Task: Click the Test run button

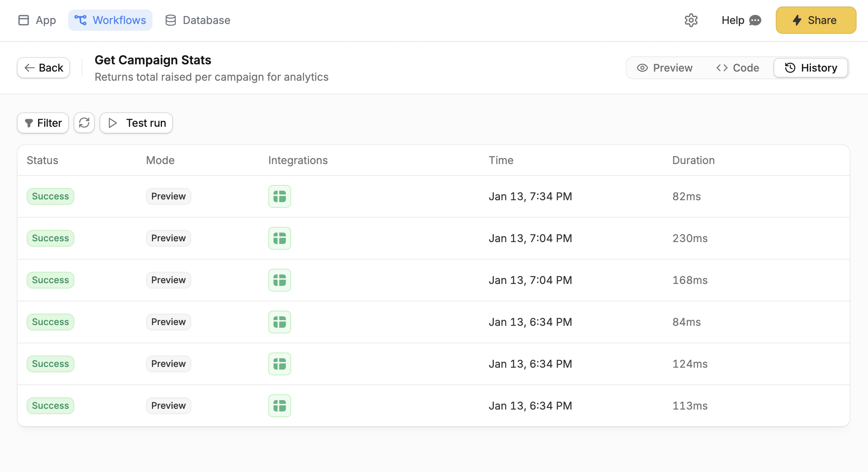Action: pos(136,123)
